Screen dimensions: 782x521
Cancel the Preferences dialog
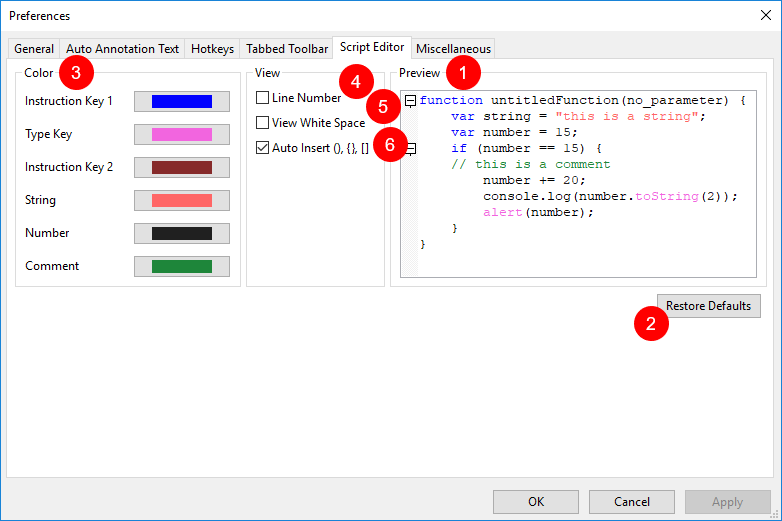[632, 502]
